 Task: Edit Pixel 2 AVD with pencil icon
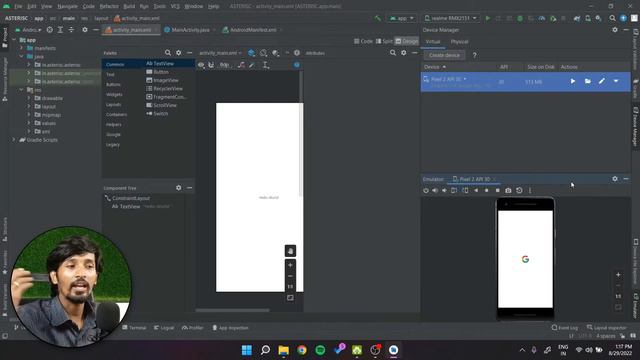[602, 81]
